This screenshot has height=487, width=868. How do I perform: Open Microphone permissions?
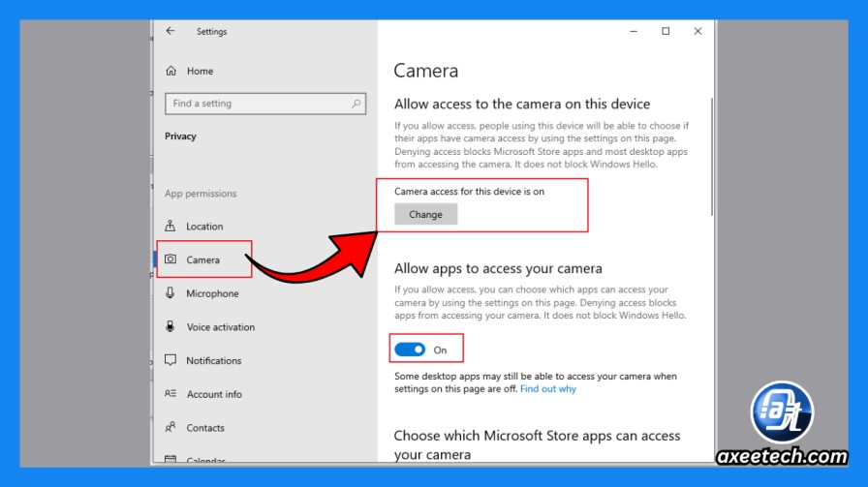[x=212, y=293]
